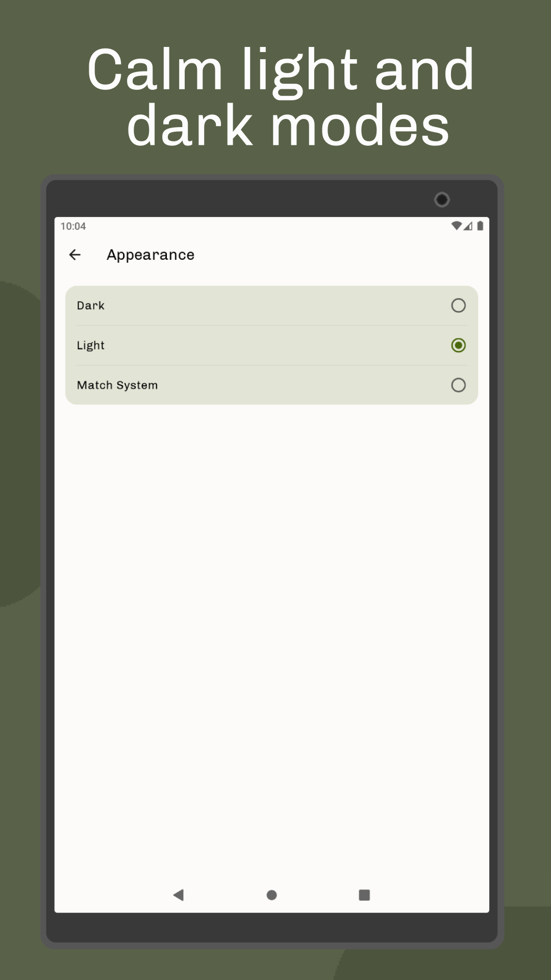Viewport: 551px width, 980px height.
Task: Open recents with the square navigation button
Action: [364, 895]
